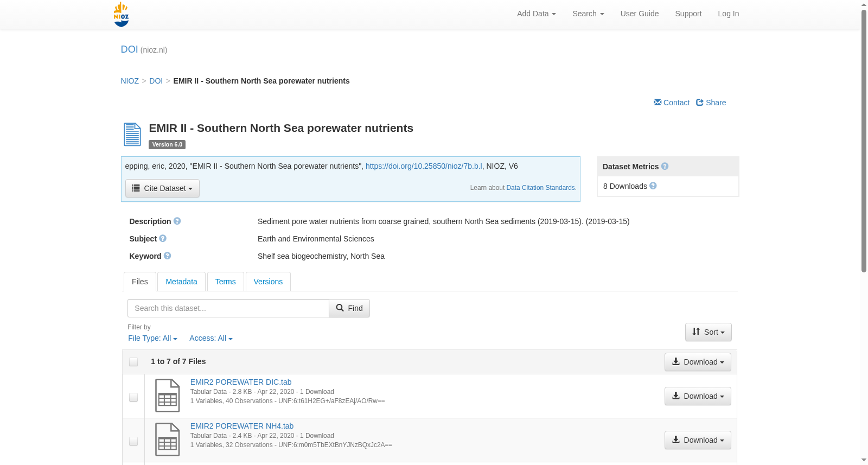The height and width of the screenshot is (465, 868).
Task: Click the Version 6.0 badge
Action: click(167, 144)
